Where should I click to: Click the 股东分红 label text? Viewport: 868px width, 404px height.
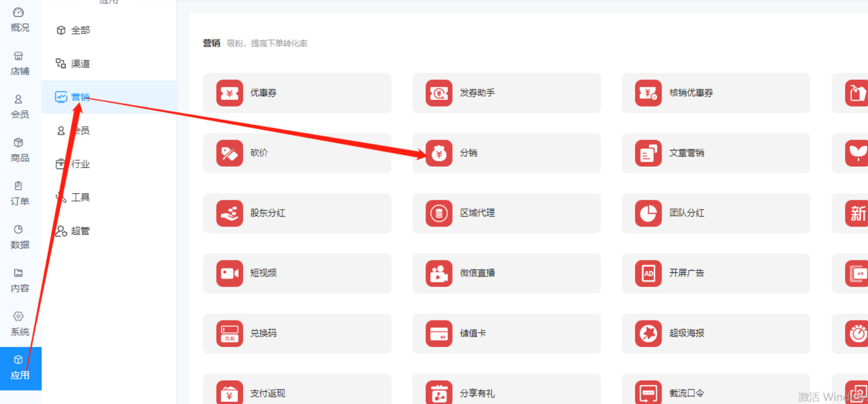pos(268,213)
